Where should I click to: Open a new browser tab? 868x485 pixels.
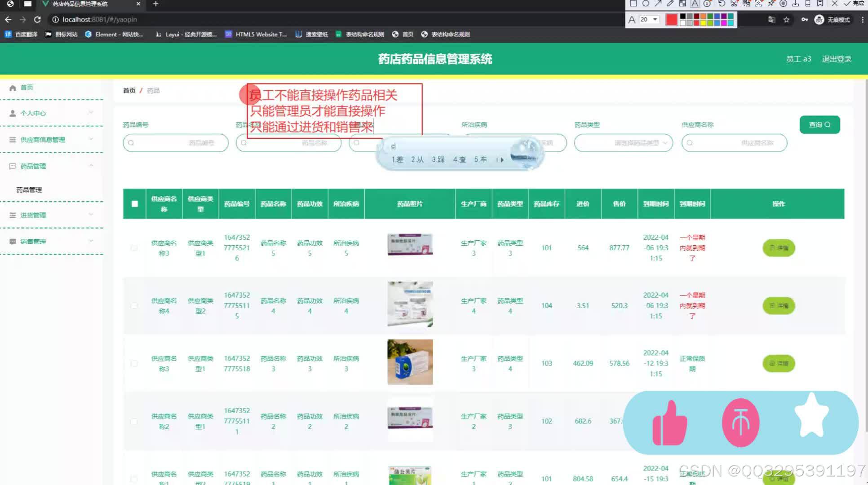click(155, 4)
